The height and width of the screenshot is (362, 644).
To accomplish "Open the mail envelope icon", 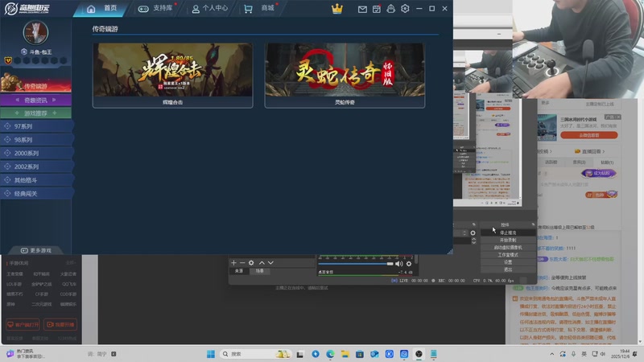I will (362, 9).
